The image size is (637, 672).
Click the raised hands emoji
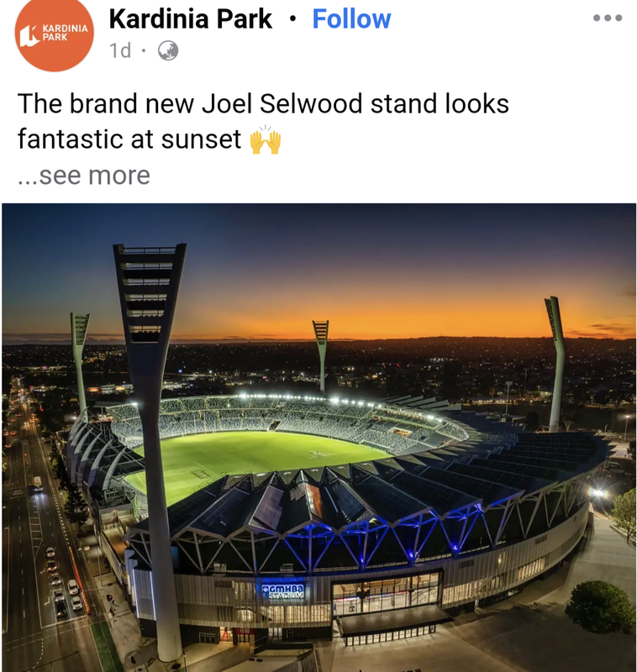point(266,139)
